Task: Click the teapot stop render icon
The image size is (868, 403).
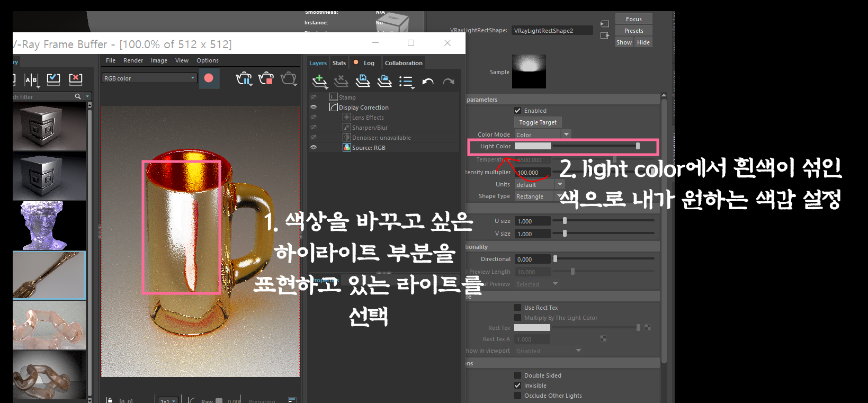Action: click(266, 79)
